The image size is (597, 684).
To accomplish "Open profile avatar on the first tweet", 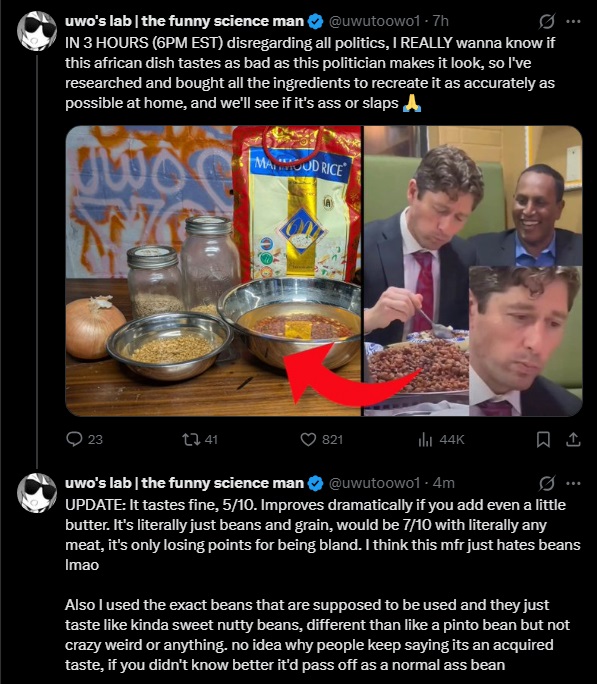I will click(x=37, y=31).
